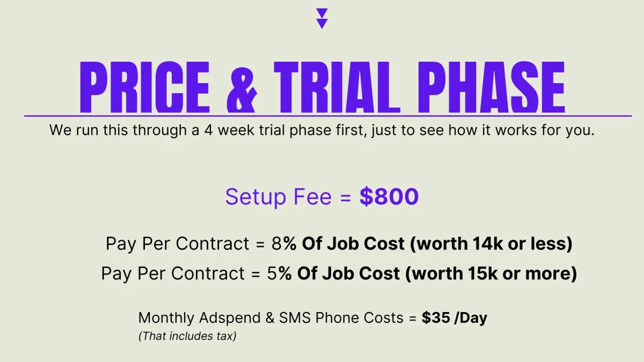Image resolution: width=644 pixels, height=362 pixels.
Task: Select the bold $800 amount
Action: pyautogui.click(x=389, y=197)
